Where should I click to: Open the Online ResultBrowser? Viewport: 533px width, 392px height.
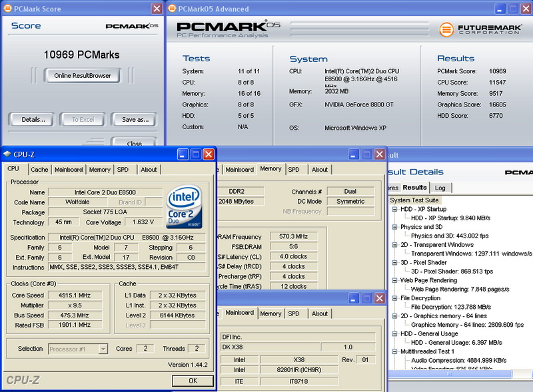(82, 75)
